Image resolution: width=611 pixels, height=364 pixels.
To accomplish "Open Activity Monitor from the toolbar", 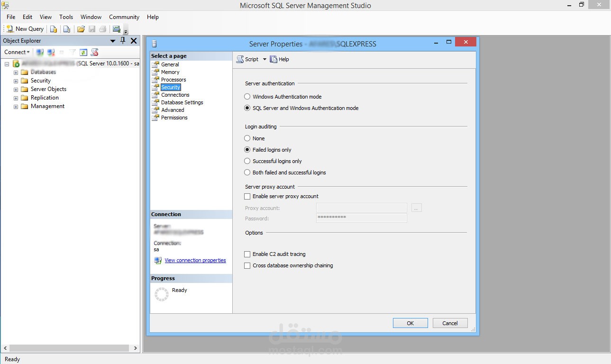I will click(117, 29).
